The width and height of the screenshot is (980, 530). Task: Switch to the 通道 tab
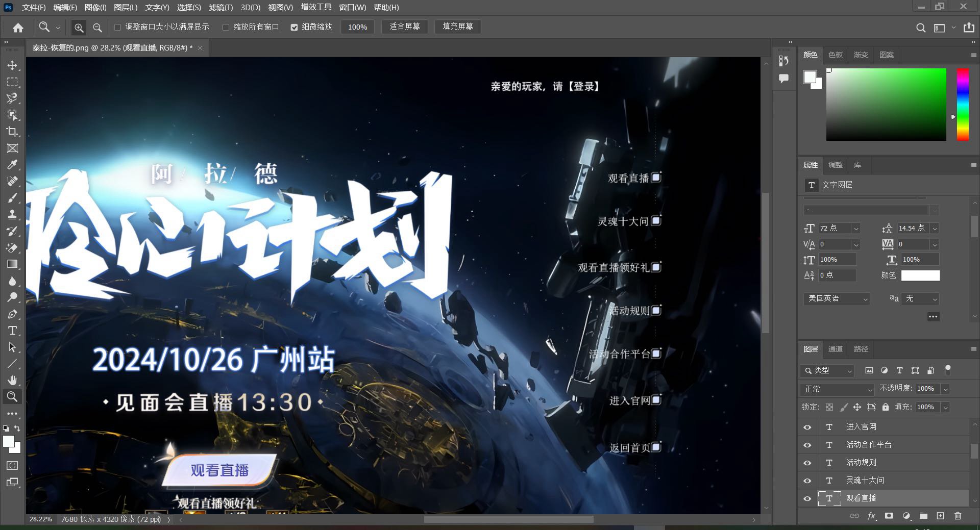click(836, 349)
